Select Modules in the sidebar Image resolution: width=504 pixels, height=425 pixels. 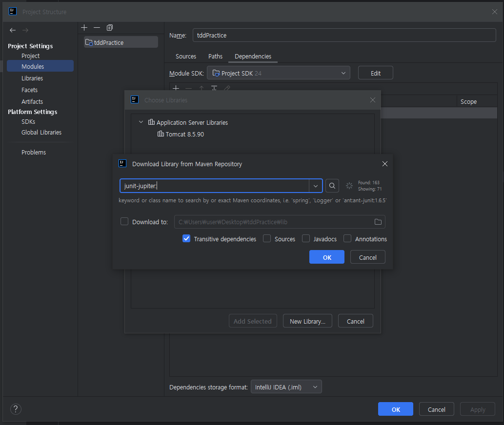[x=40, y=66]
